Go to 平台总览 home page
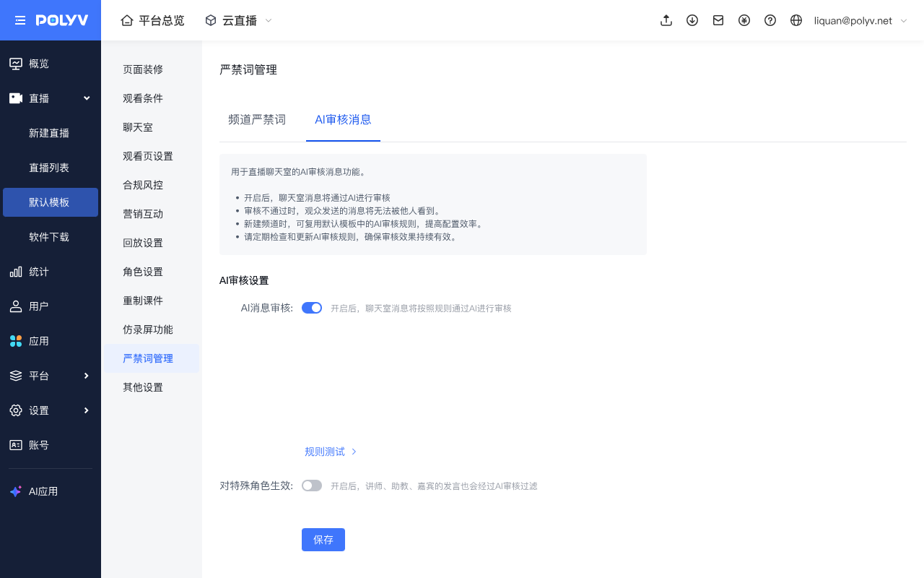The width and height of the screenshot is (924, 578). click(152, 20)
